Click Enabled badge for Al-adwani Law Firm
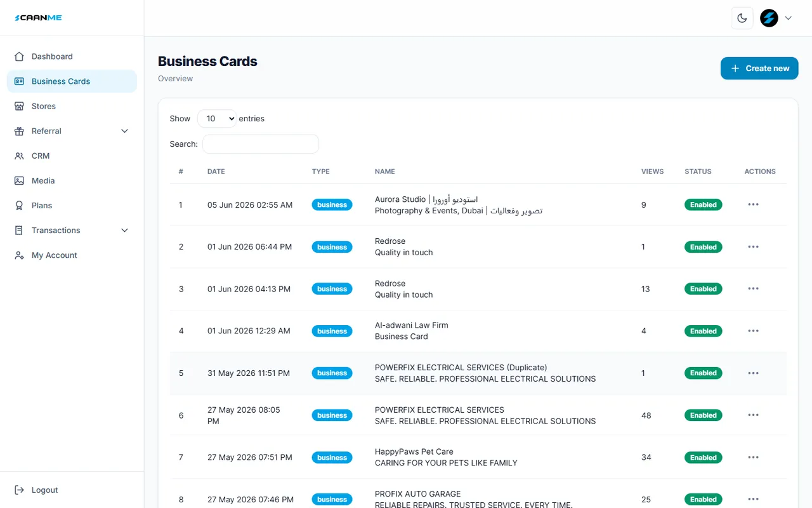The width and height of the screenshot is (812, 508). tap(703, 331)
